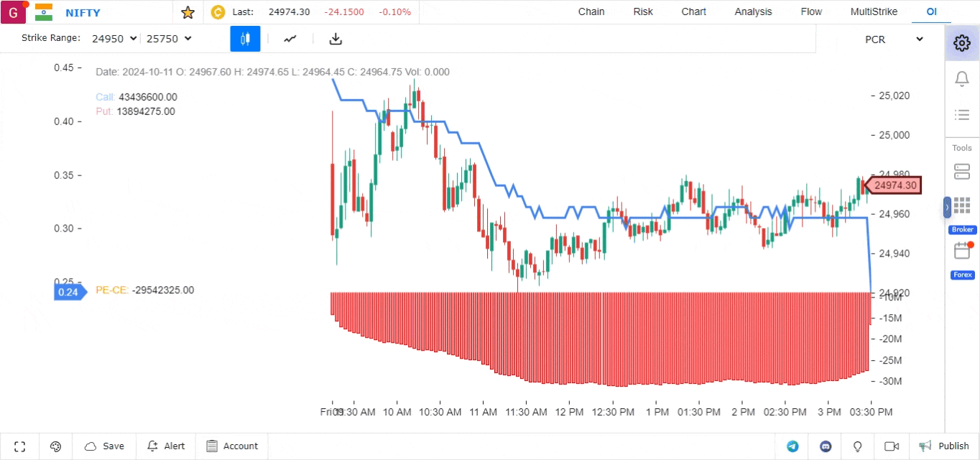Viewport: 980px width, 460px height.
Task: Expand the 24950 strike range dropdown
Action: (114, 39)
